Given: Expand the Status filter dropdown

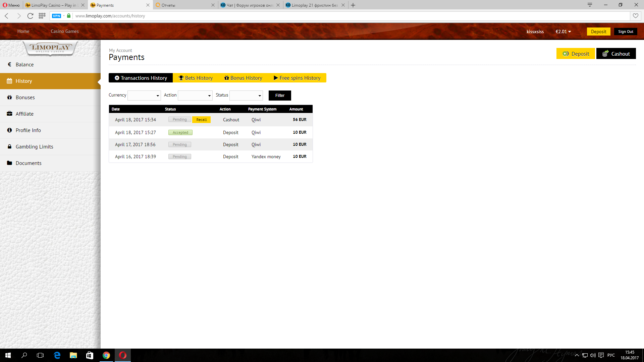Looking at the screenshot, I should tap(246, 96).
